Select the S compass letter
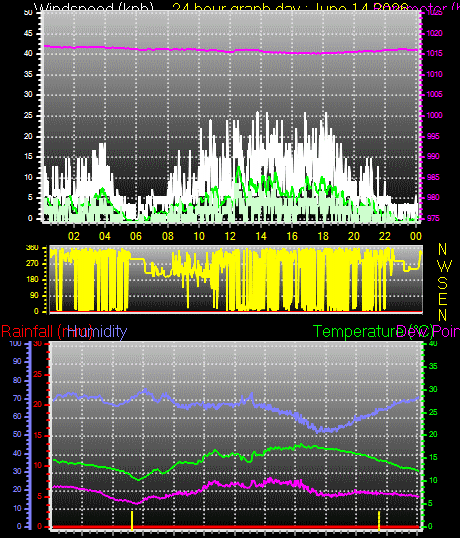The image size is (460, 538). (x=443, y=283)
